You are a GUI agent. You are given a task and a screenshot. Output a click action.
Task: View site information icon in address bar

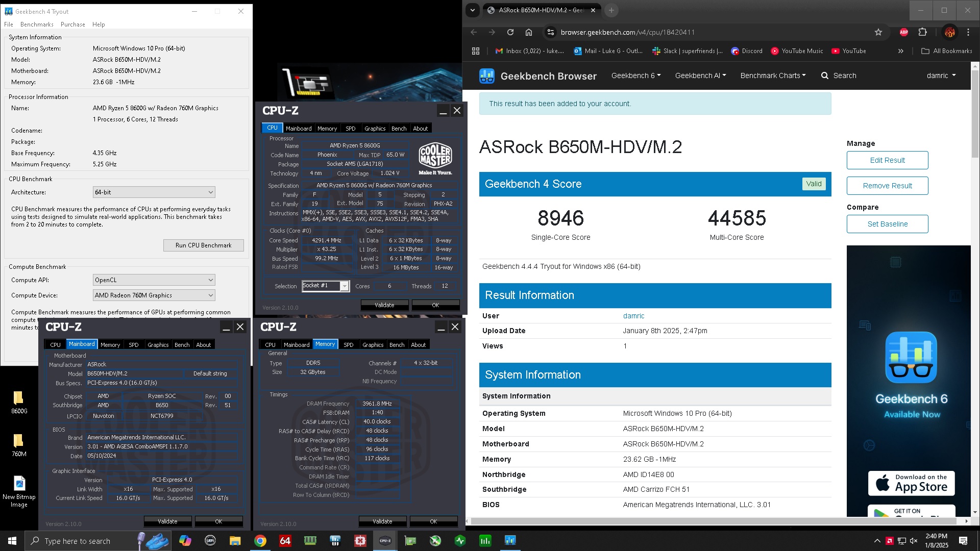550,32
